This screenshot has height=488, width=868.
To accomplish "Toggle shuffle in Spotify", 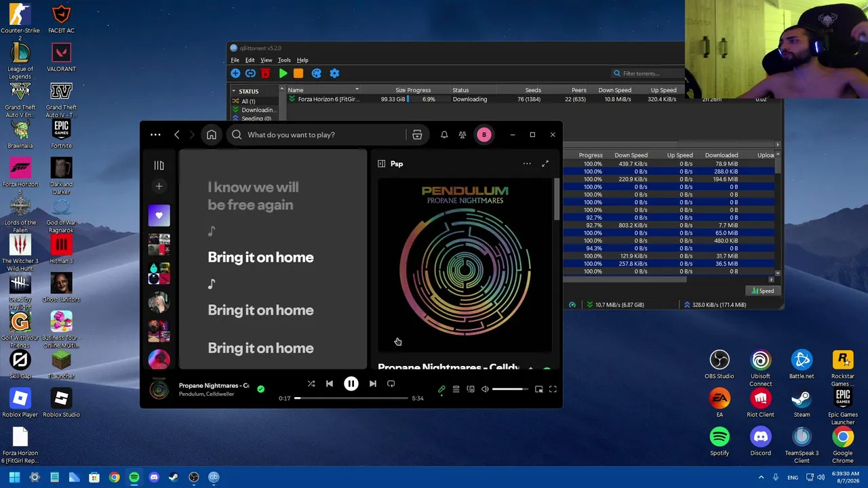I will pyautogui.click(x=311, y=384).
